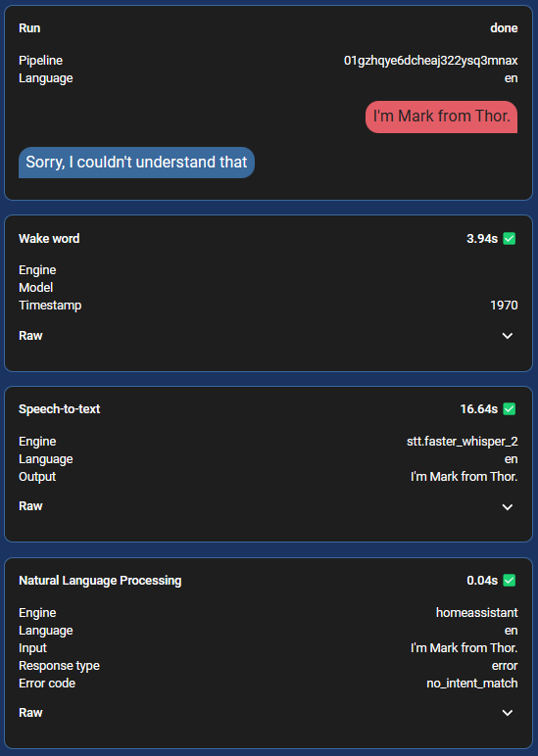This screenshot has height=756, width=538.
Task: Click the 1970 timestamp value
Action: coord(504,306)
